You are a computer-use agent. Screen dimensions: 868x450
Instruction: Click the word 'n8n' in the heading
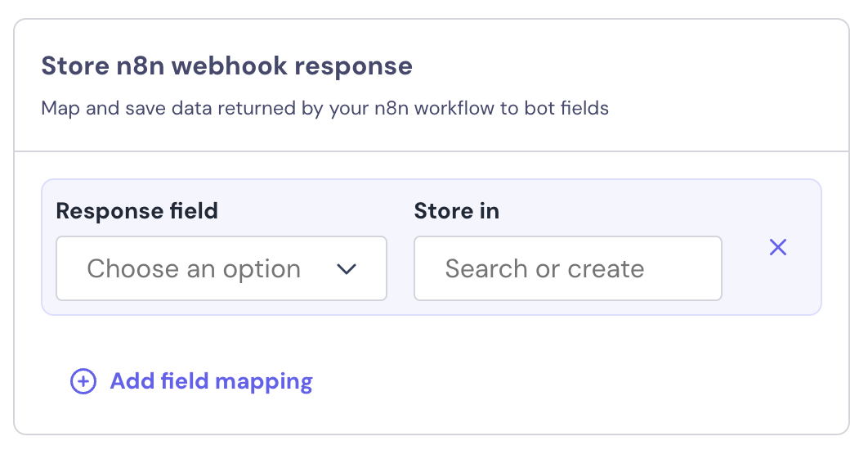click(140, 66)
